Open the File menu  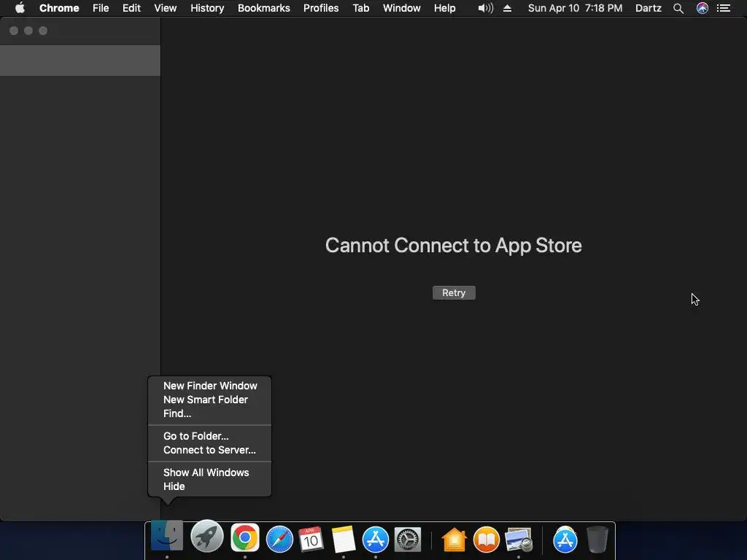[101, 8]
